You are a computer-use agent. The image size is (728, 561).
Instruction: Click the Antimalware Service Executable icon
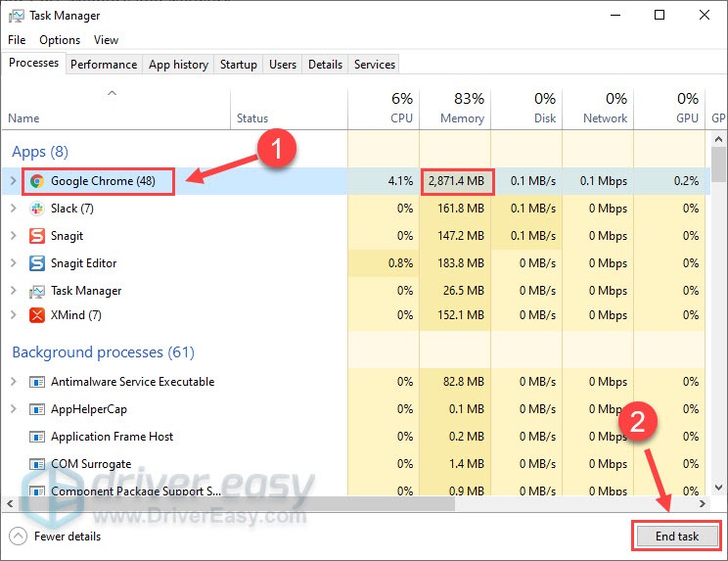click(37, 382)
